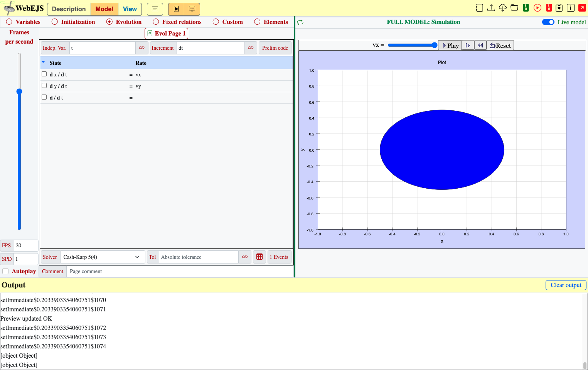588x370 pixels.
Task: Open the red table grid icon by Events
Action: click(x=259, y=257)
